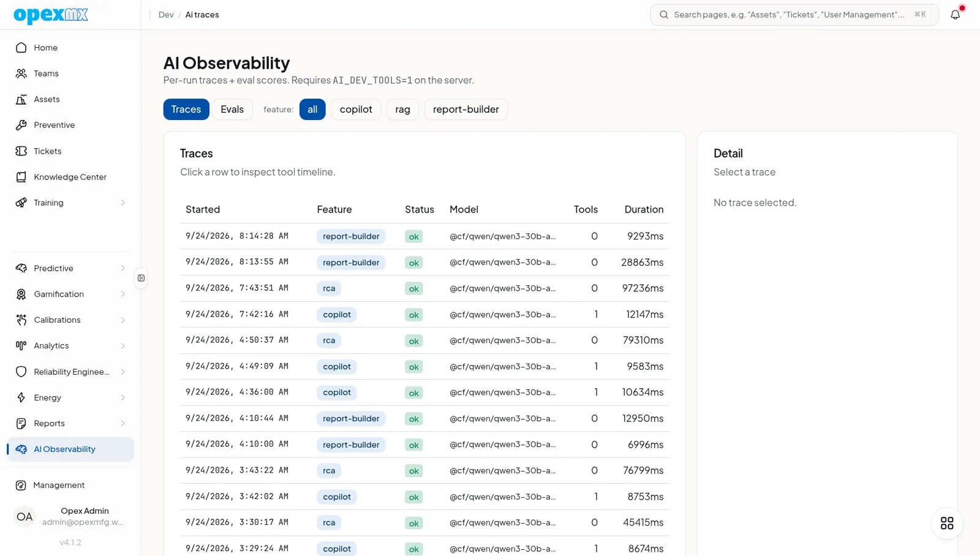Click the opexmx logo
The width and height of the screenshot is (980, 556).
point(51,15)
